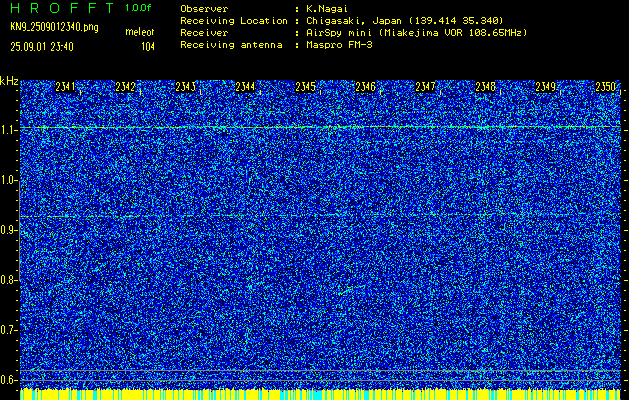Click the Receiving antenna label
This screenshot has height=400, width=629.
pos(231,45)
